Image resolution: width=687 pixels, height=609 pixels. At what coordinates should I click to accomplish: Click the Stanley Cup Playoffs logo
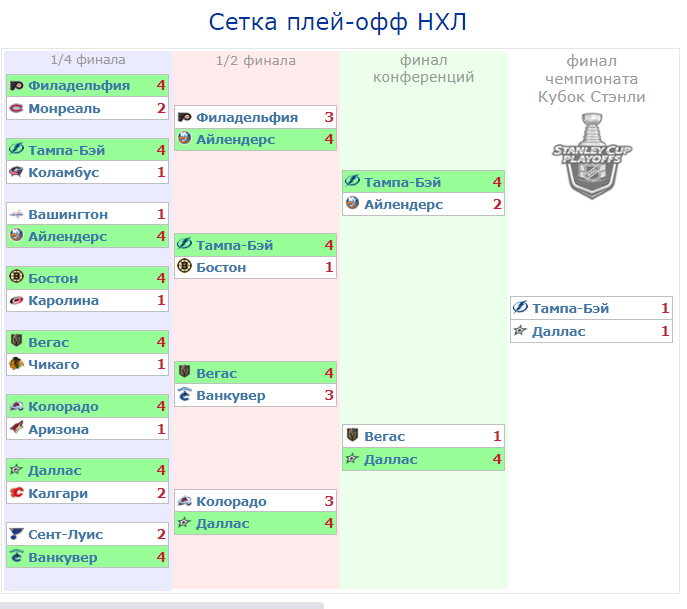tap(591, 155)
